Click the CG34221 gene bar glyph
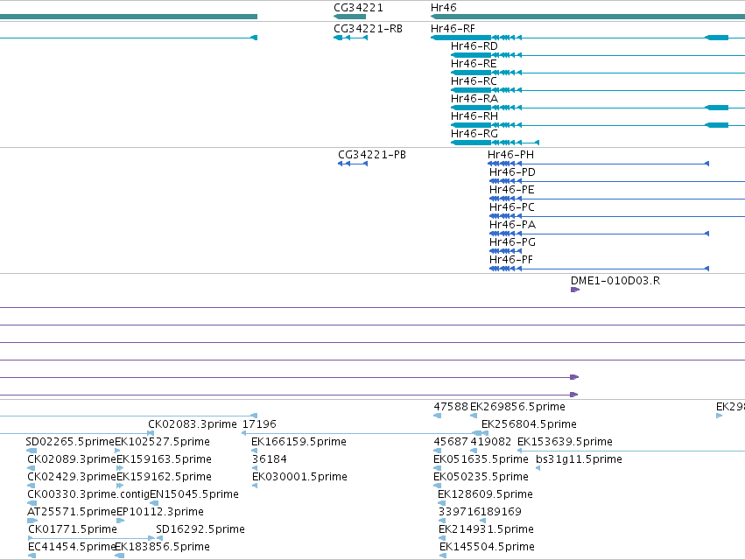745x560 pixels. coord(349,17)
